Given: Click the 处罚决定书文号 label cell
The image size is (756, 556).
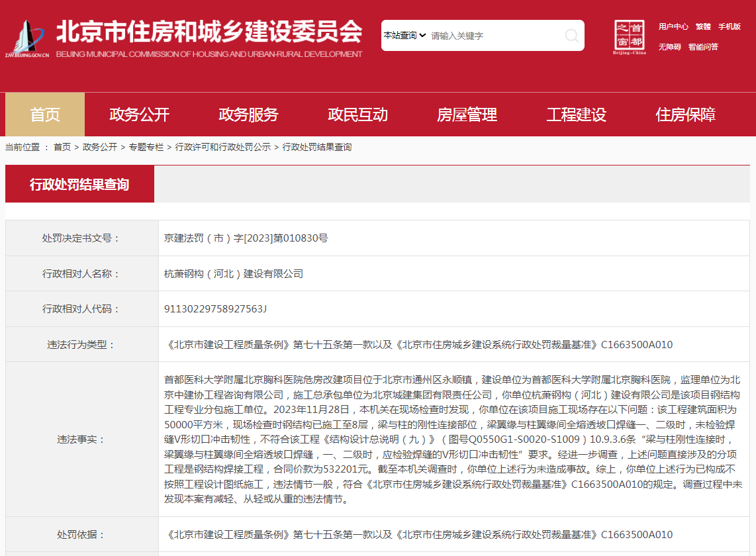Looking at the screenshot, I should click(82, 238).
